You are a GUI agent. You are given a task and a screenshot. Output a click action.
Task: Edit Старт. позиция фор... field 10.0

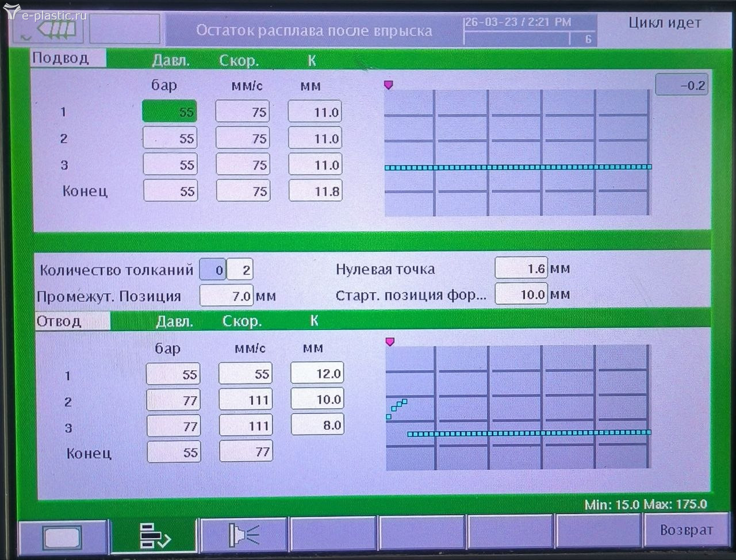(521, 294)
